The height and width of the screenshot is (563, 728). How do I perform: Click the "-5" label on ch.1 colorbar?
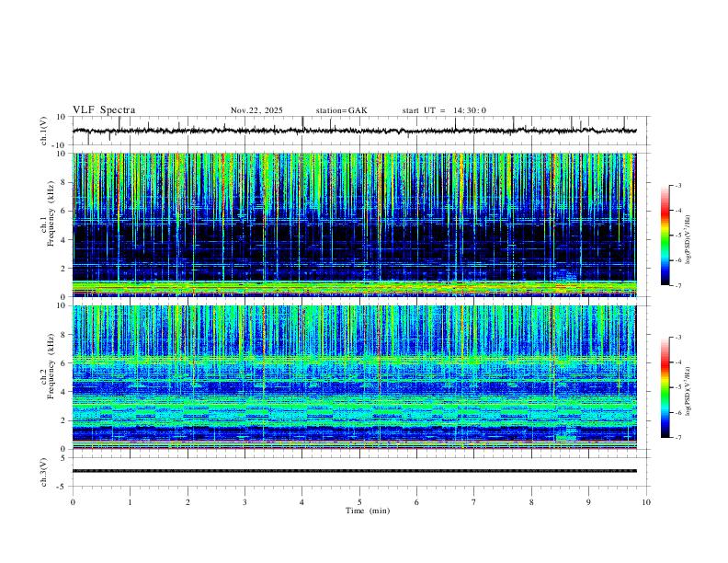tap(677, 236)
